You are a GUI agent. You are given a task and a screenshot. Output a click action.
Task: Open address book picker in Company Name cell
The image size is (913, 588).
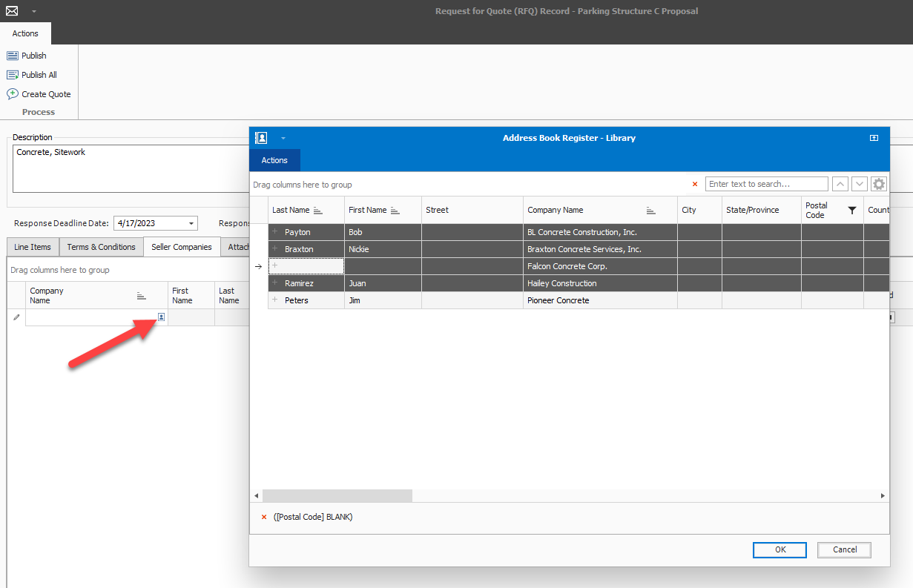[x=161, y=317]
